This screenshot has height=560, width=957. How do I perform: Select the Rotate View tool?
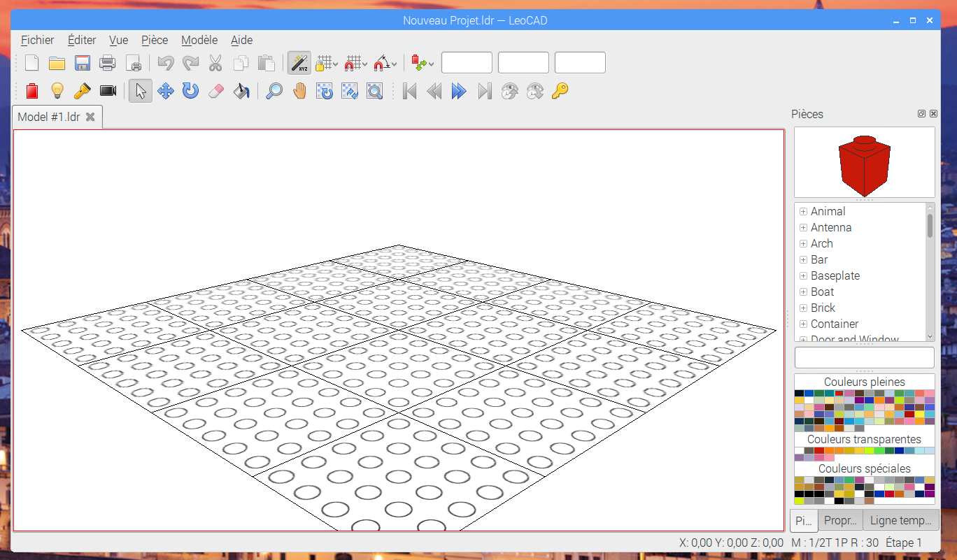(x=325, y=91)
